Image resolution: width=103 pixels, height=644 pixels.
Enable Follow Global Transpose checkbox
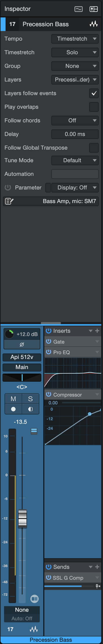[94, 148]
